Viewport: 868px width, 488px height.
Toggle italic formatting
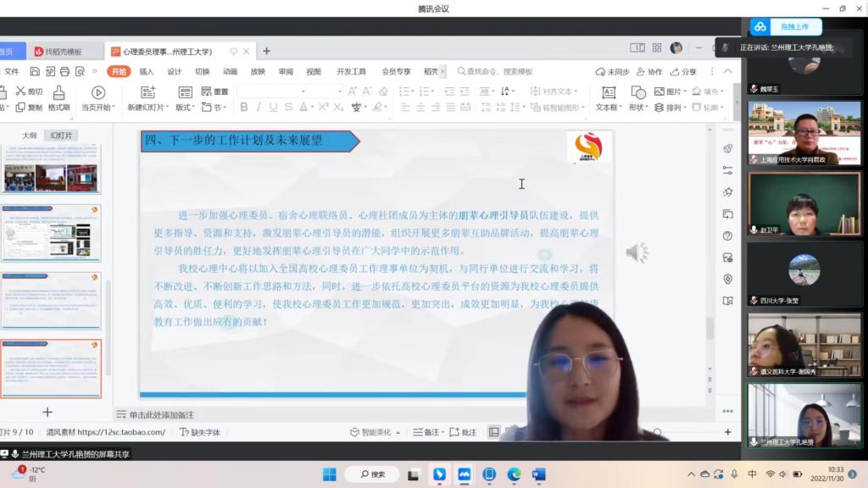click(259, 107)
